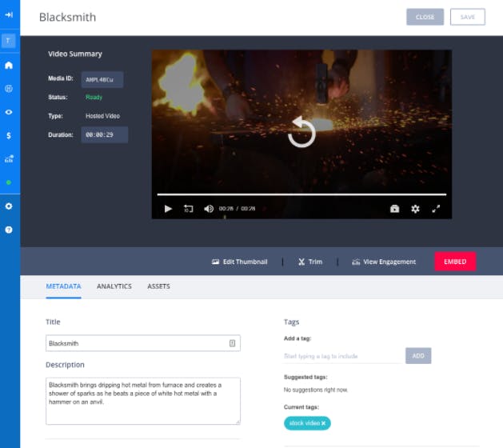The image size is (503, 448).
Task: Expand the sidebar with the arrow icon
Action: pos(9,14)
